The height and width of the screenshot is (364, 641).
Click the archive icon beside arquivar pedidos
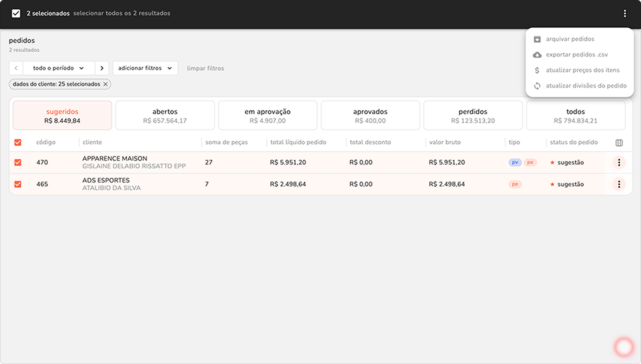click(x=537, y=39)
